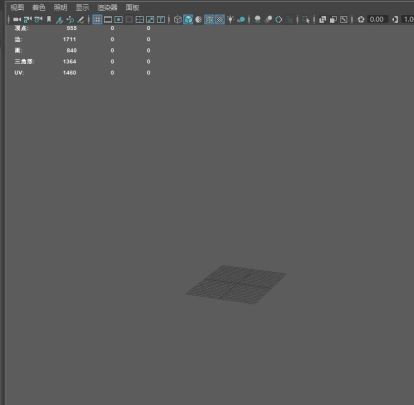This screenshot has width=414, height=405.
Task: Open the 视图 (View) menu
Action: pos(17,7)
